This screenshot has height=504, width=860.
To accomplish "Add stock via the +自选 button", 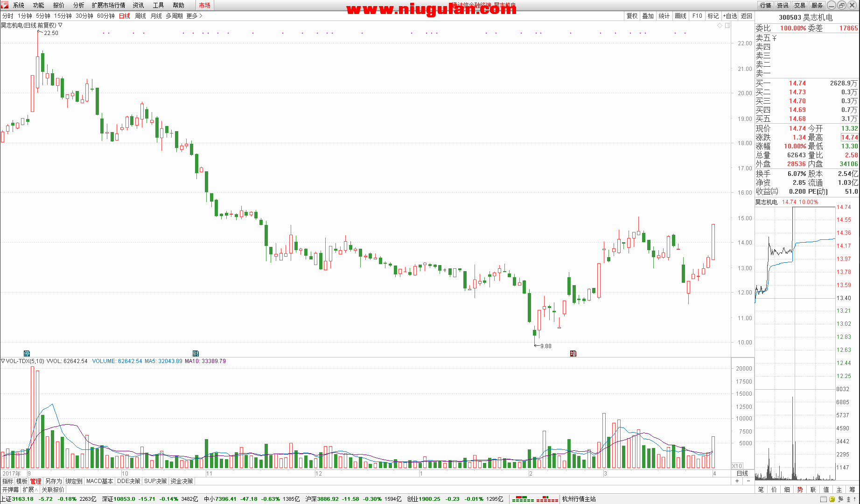I will 730,16.
